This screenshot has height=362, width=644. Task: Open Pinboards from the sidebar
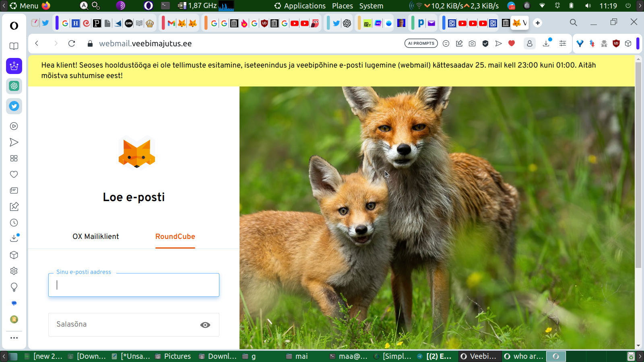(x=14, y=207)
